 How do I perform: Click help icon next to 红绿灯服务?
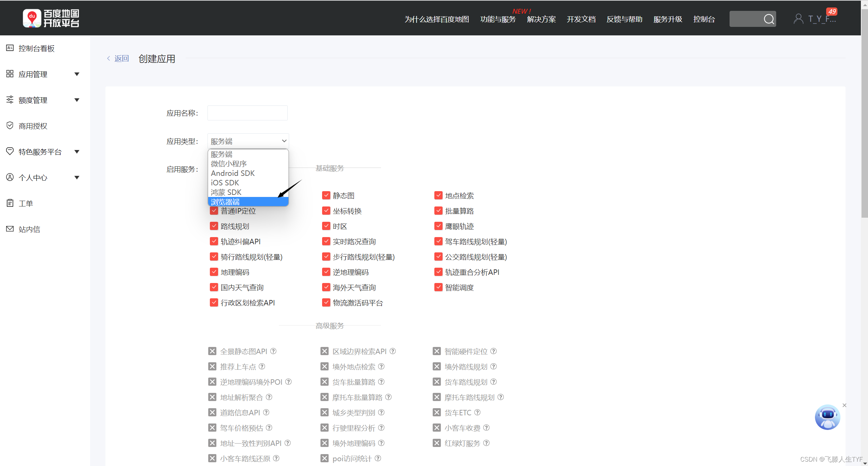(x=486, y=443)
